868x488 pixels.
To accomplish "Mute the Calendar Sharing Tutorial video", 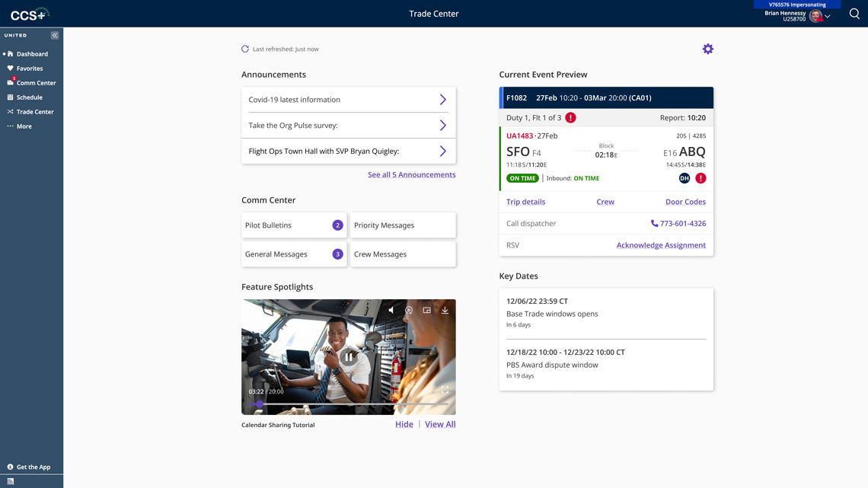I will coord(391,310).
